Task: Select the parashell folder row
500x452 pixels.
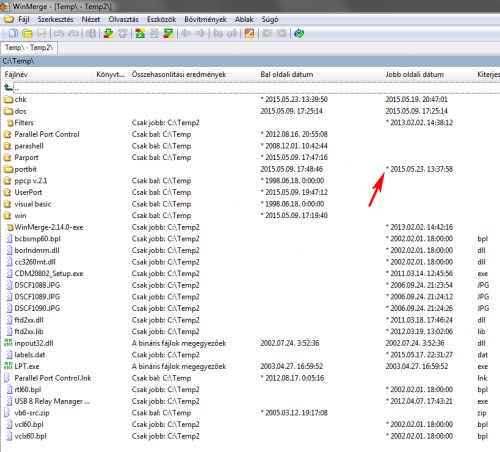Action: [x=250, y=146]
